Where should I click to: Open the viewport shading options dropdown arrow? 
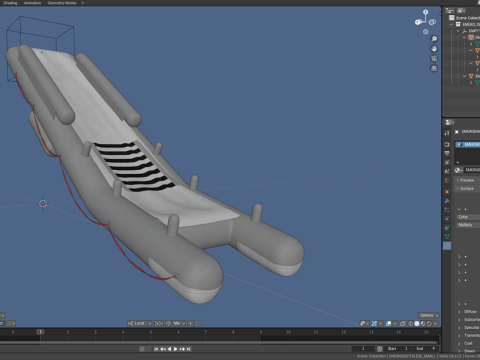click(x=436, y=324)
